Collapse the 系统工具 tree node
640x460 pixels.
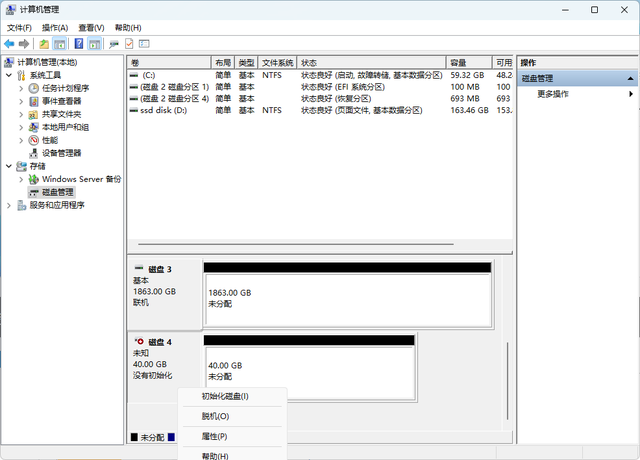pos(9,75)
